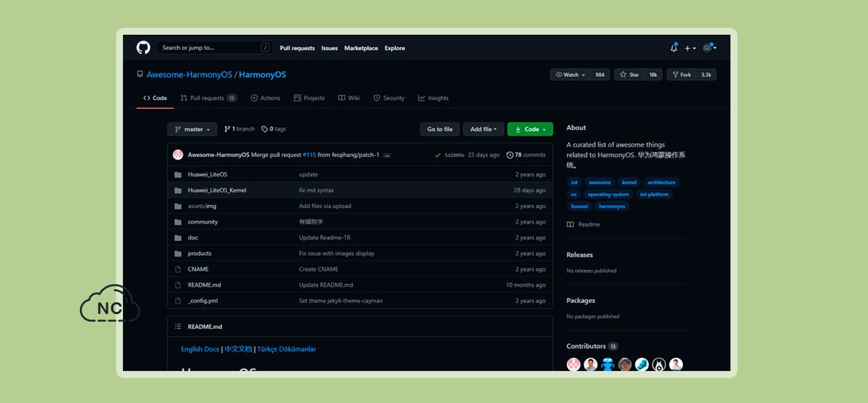868x403 pixels.
Task: Select the architecture topic tag
Action: [x=662, y=183]
